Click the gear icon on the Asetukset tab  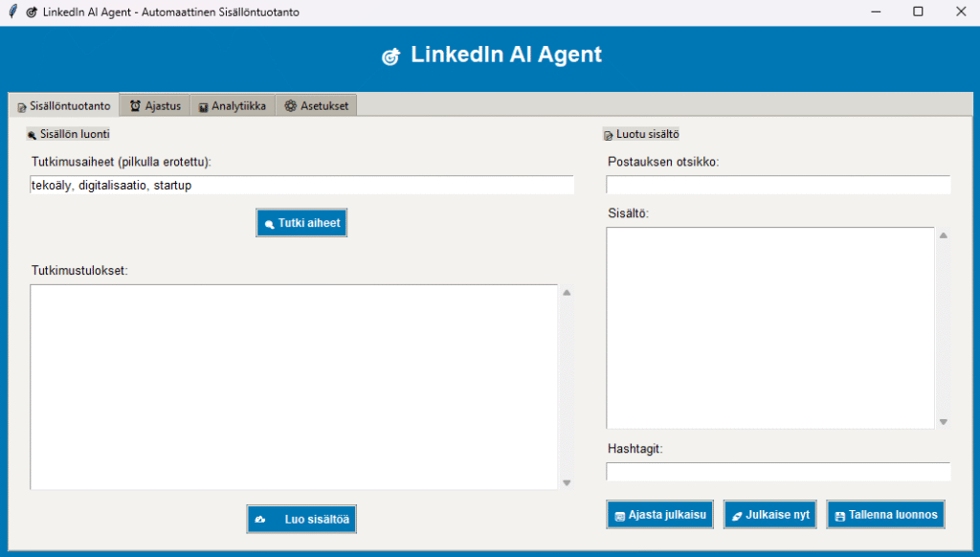click(x=290, y=106)
